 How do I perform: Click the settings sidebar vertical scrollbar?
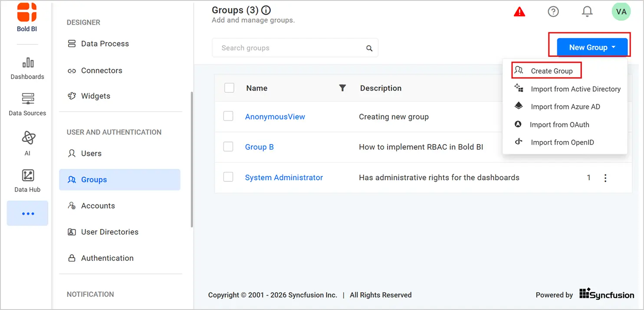pyautogui.click(x=192, y=159)
